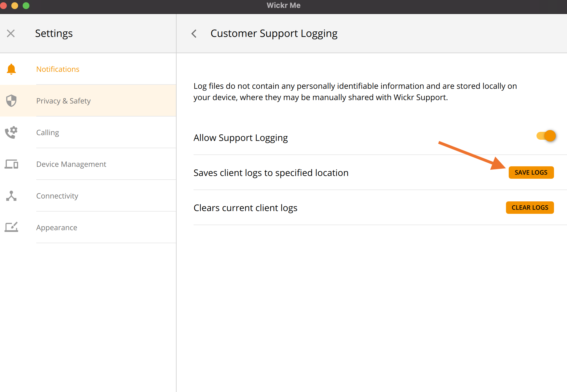Click the Customer Support Logging heading
The width and height of the screenshot is (567, 392).
(274, 33)
